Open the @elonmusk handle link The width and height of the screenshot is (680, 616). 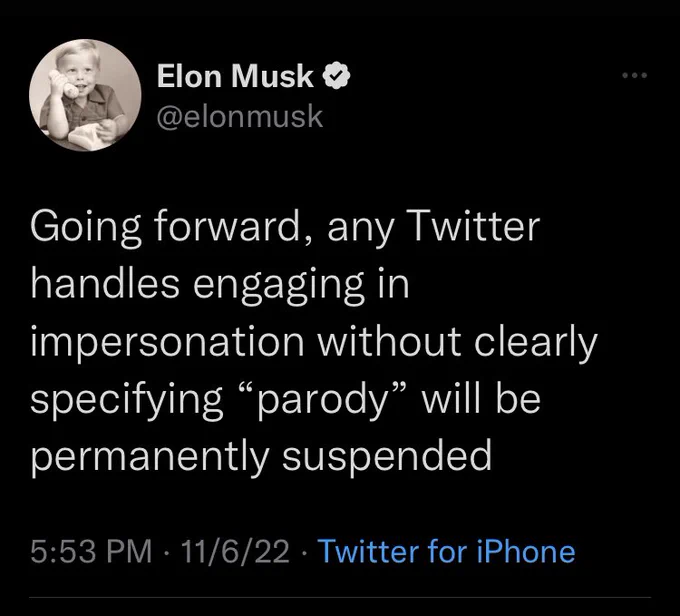240,116
